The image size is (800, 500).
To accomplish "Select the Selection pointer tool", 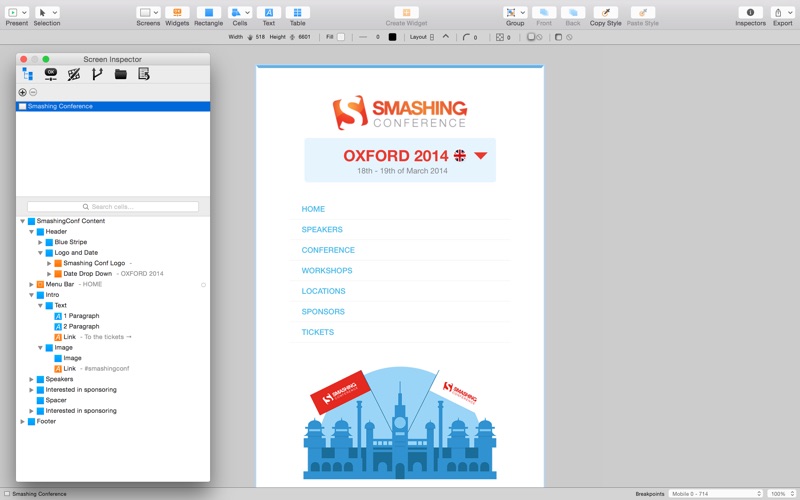I will pos(43,12).
